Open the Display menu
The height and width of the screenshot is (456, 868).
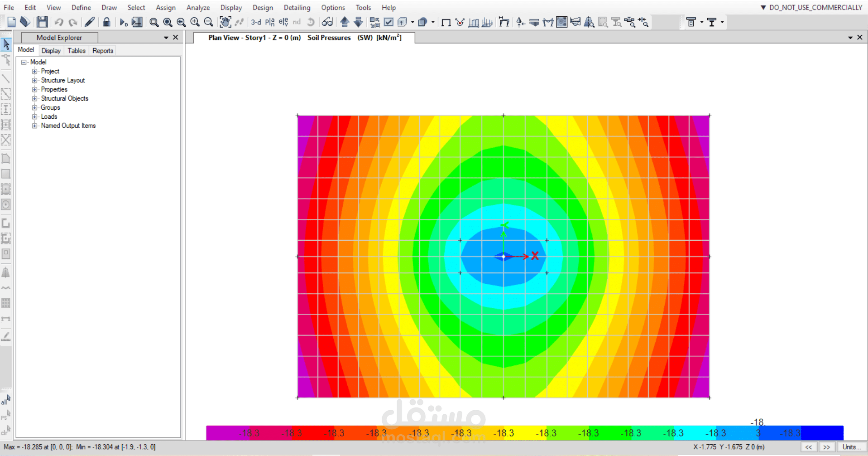(x=231, y=7)
